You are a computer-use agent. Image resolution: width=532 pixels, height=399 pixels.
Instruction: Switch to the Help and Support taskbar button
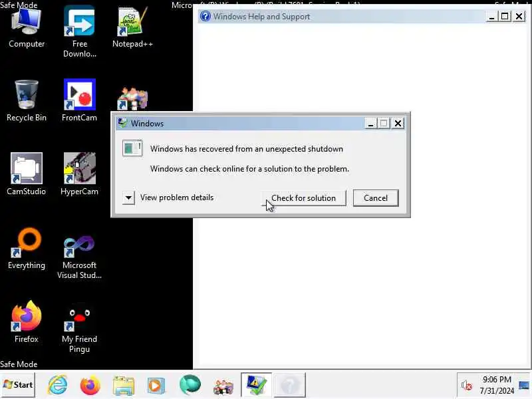(x=290, y=385)
